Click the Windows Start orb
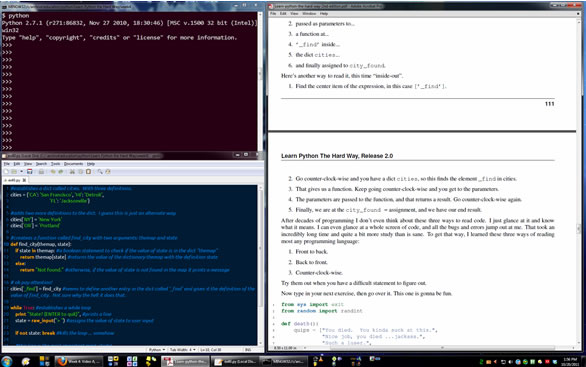The width and height of the screenshot is (586, 367). (x=7, y=361)
